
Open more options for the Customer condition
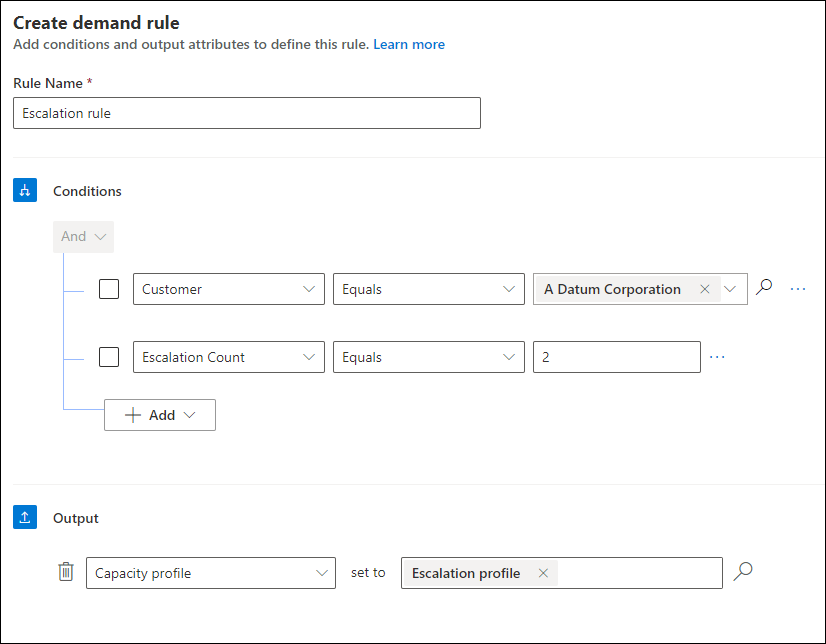[x=798, y=289]
